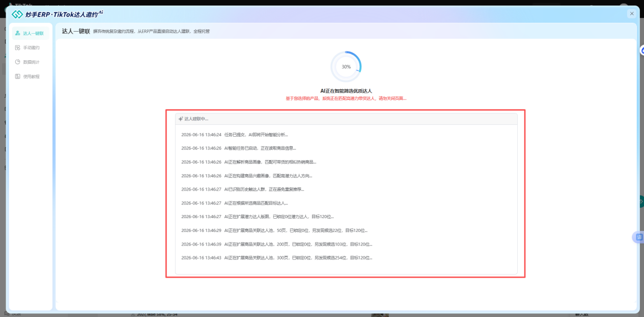Click the red warning text 请勿关闭页面
This screenshot has width=644, height=317.
[393, 98]
